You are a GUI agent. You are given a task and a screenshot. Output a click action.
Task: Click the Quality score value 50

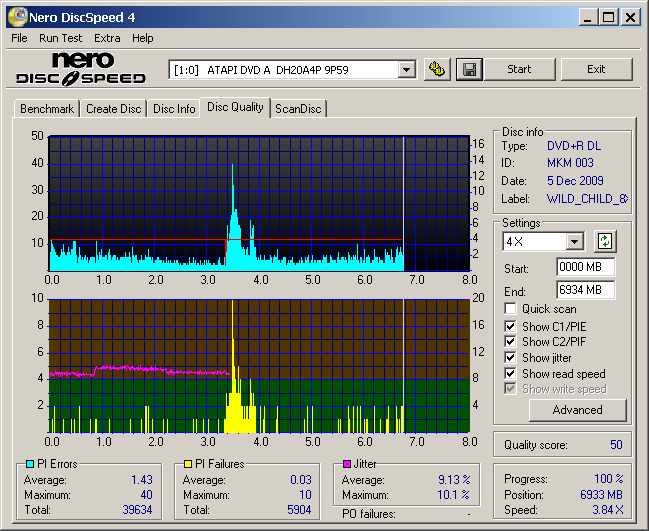(616, 445)
